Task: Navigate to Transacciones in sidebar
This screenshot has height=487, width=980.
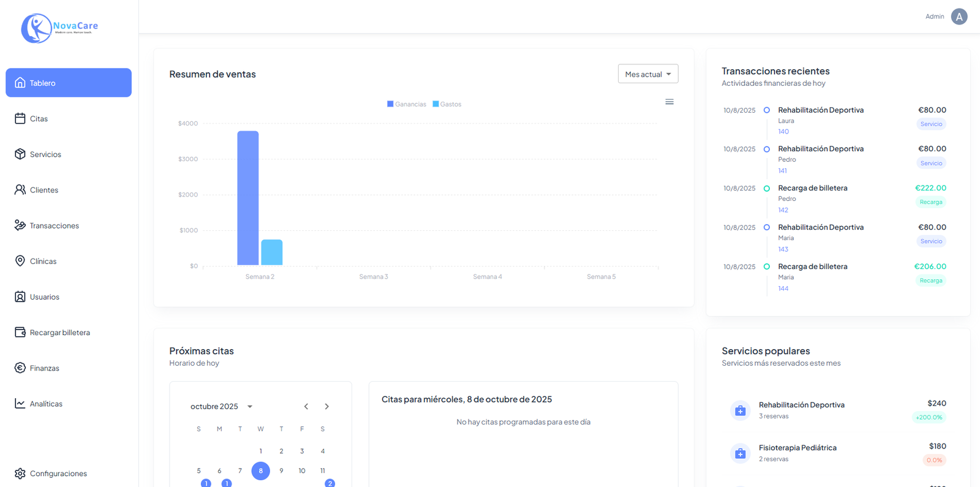Action: pos(54,225)
